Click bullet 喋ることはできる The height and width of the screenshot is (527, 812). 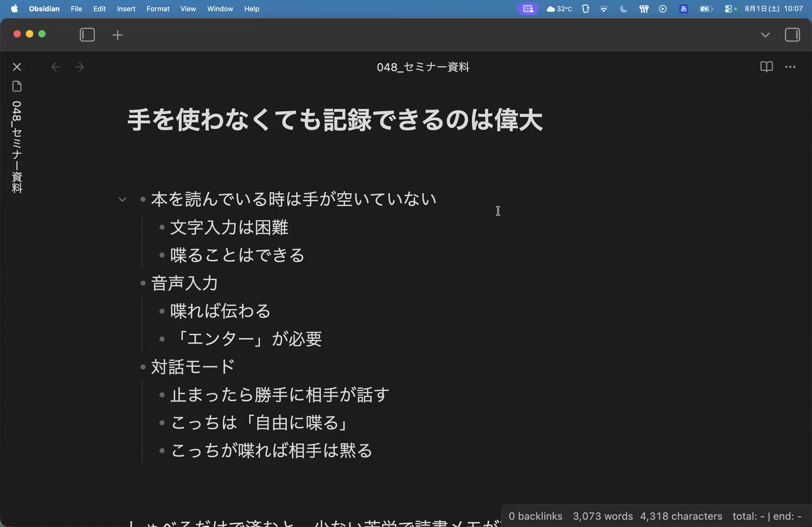(237, 255)
